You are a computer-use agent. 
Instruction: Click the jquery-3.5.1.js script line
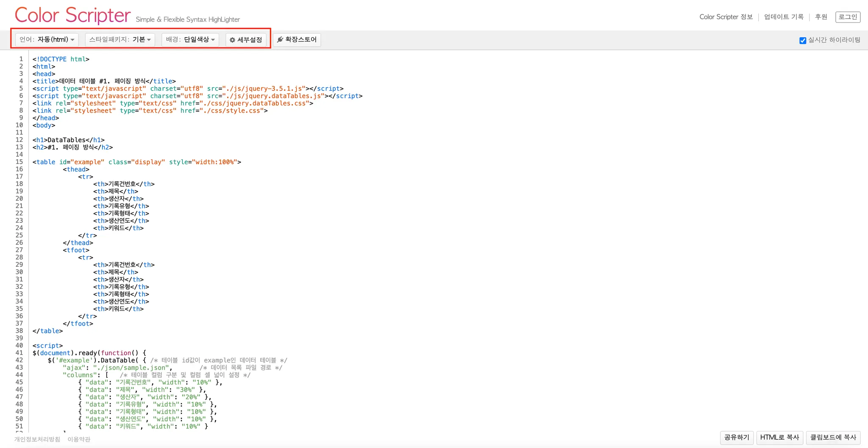(188, 89)
